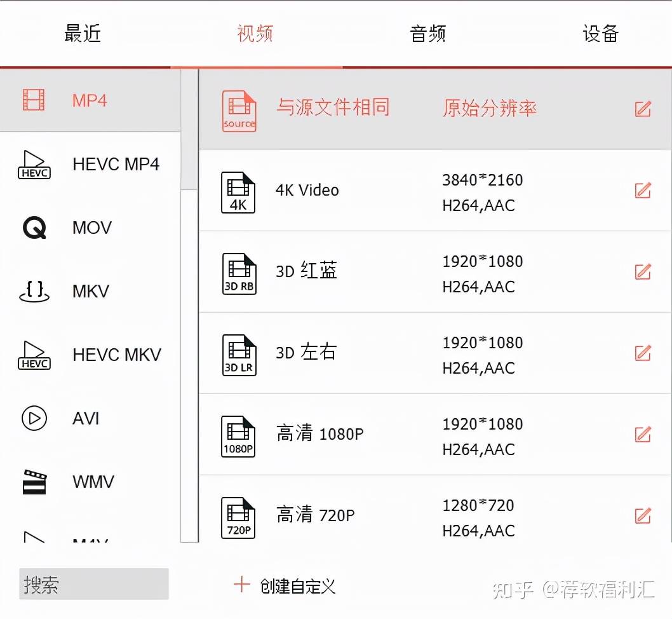
Task: Click the MKV braces icon
Action: (34, 292)
